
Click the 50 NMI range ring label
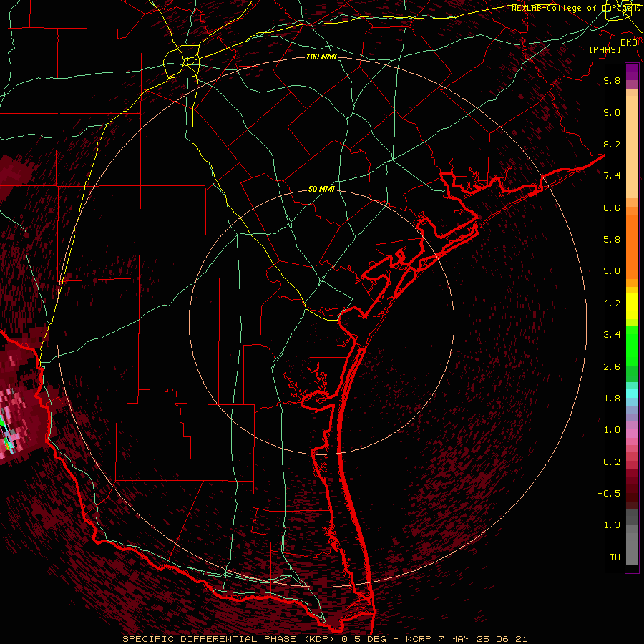321,189
